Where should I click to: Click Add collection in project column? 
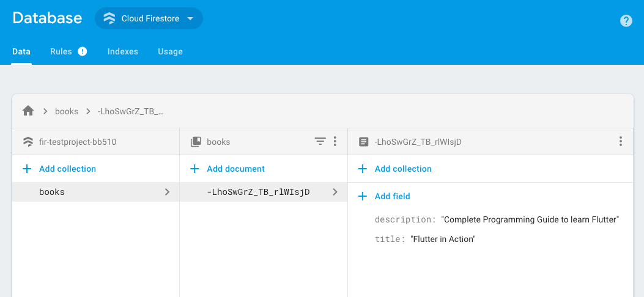point(59,169)
